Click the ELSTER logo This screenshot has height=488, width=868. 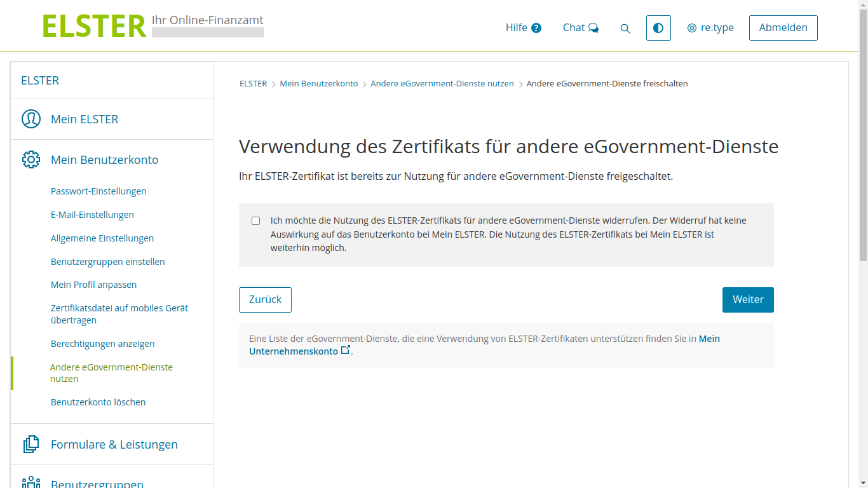(94, 27)
